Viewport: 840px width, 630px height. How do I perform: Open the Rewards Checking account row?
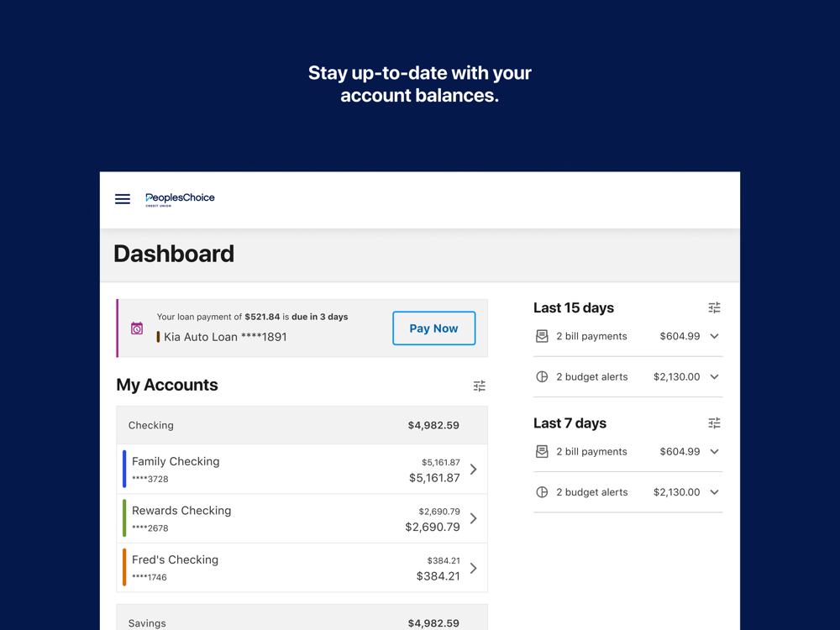point(302,518)
